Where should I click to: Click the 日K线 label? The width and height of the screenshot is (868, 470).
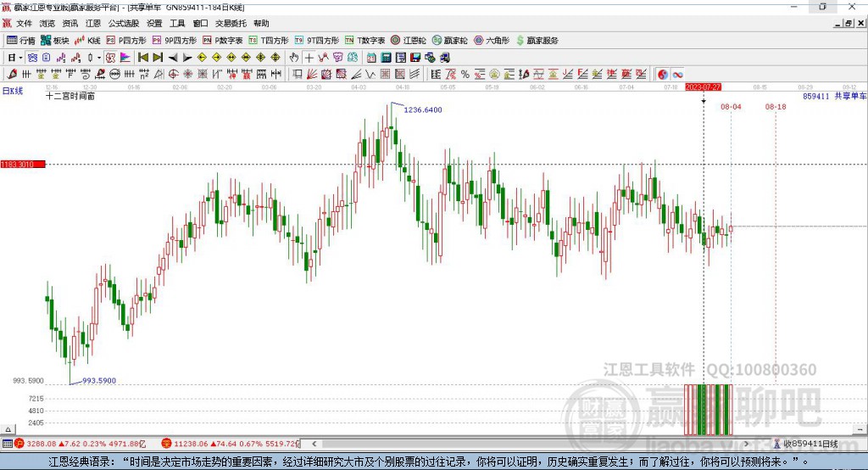pos(13,91)
